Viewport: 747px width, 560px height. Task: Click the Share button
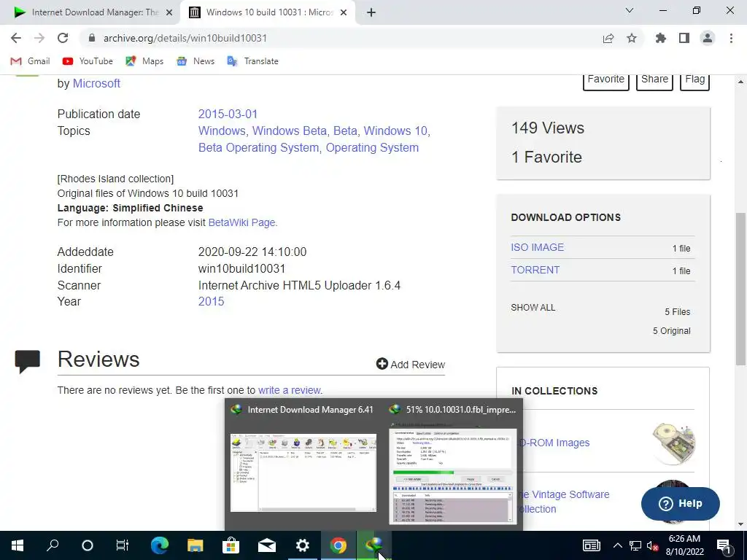tap(654, 80)
